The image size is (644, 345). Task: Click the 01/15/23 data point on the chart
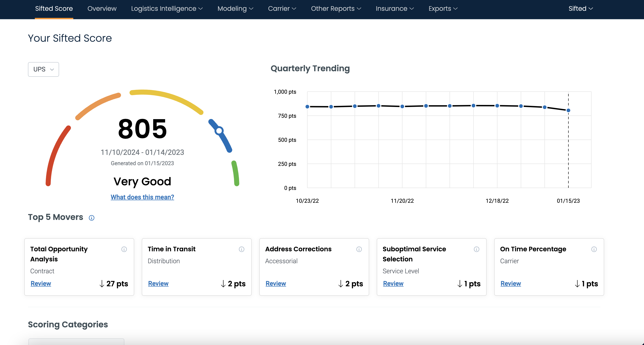[x=568, y=110]
